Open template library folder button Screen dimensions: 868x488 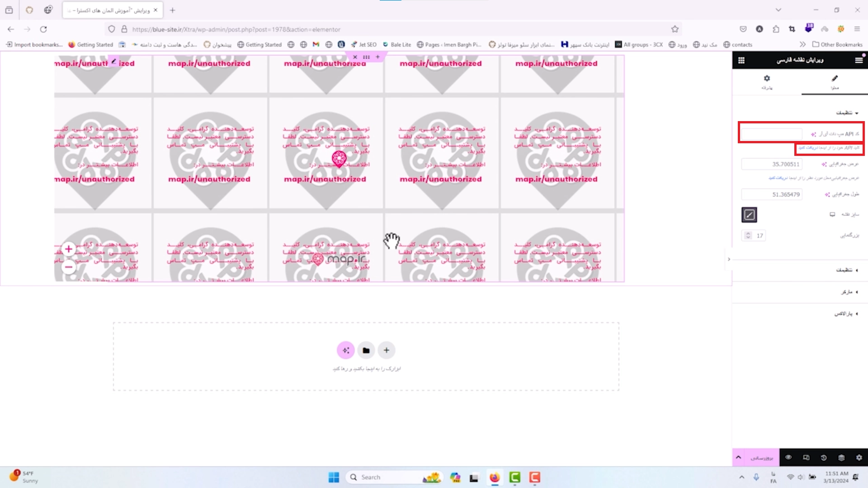(x=366, y=350)
